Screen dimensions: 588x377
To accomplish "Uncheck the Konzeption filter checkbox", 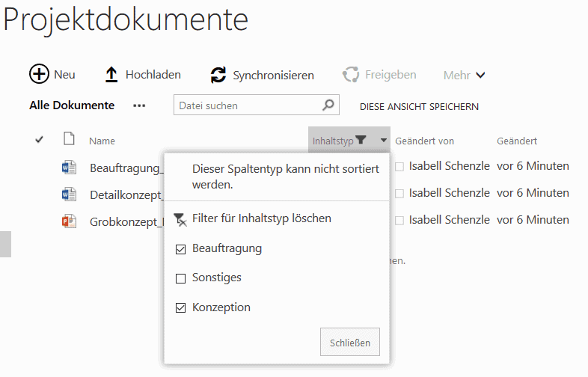I will tap(181, 308).
